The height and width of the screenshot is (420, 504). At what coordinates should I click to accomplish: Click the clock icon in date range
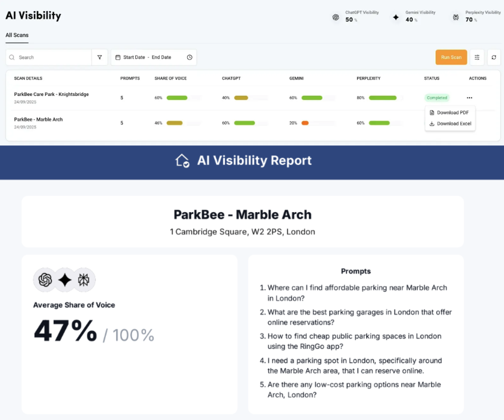(x=189, y=57)
